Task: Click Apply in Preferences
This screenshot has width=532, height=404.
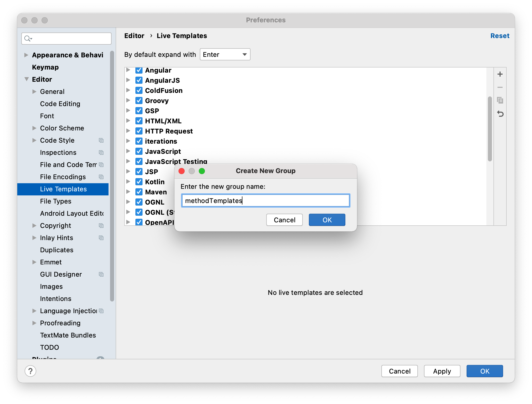Action: [442, 371]
